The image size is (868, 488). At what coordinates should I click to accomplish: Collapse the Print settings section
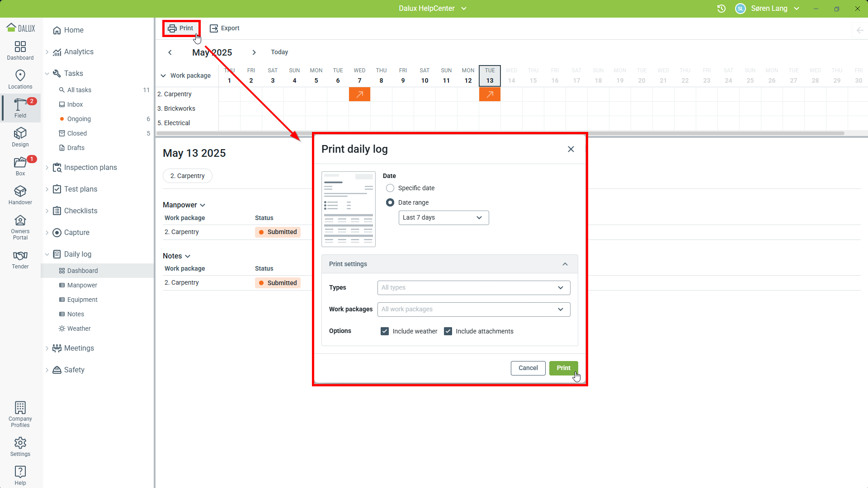565,264
